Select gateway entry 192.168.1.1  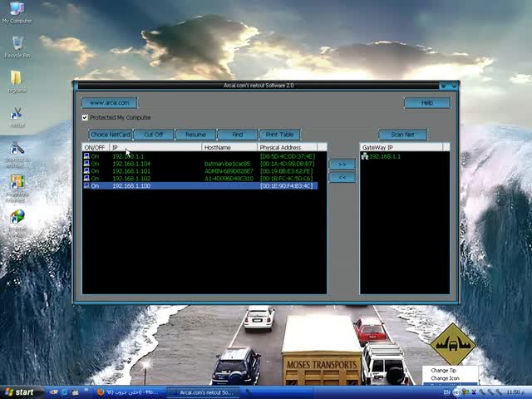coord(385,156)
